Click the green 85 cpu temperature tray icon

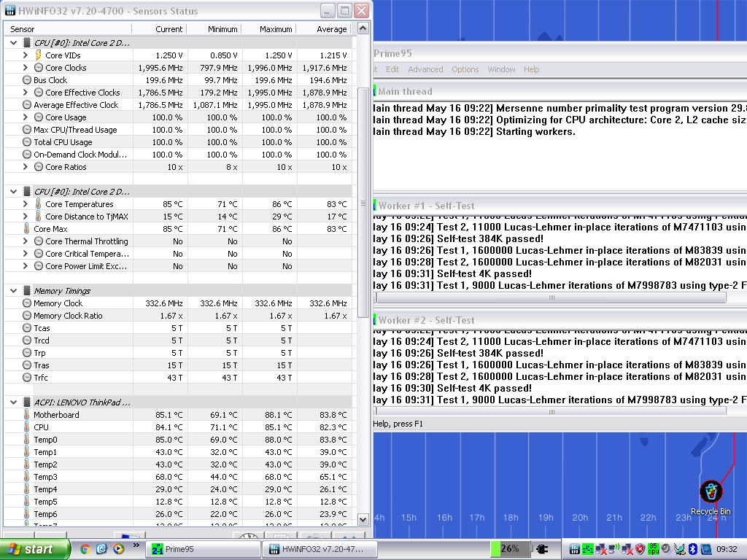coord(653,549)
